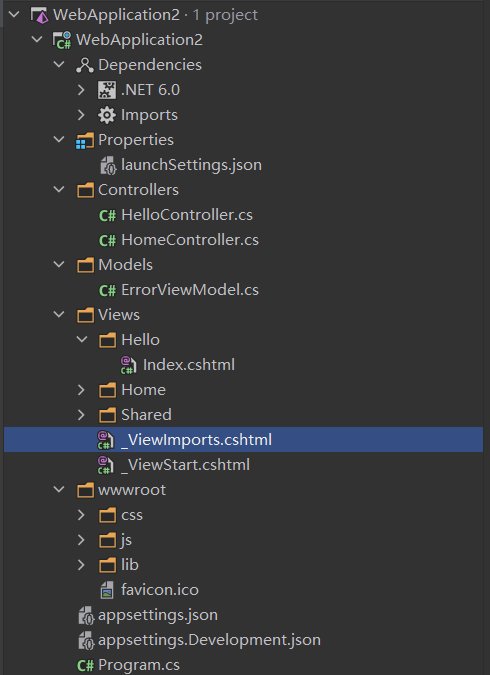Screen dimensions: 490x675
Task: Click the Razor icon of Index.cshtml
Action: (128, 365)
